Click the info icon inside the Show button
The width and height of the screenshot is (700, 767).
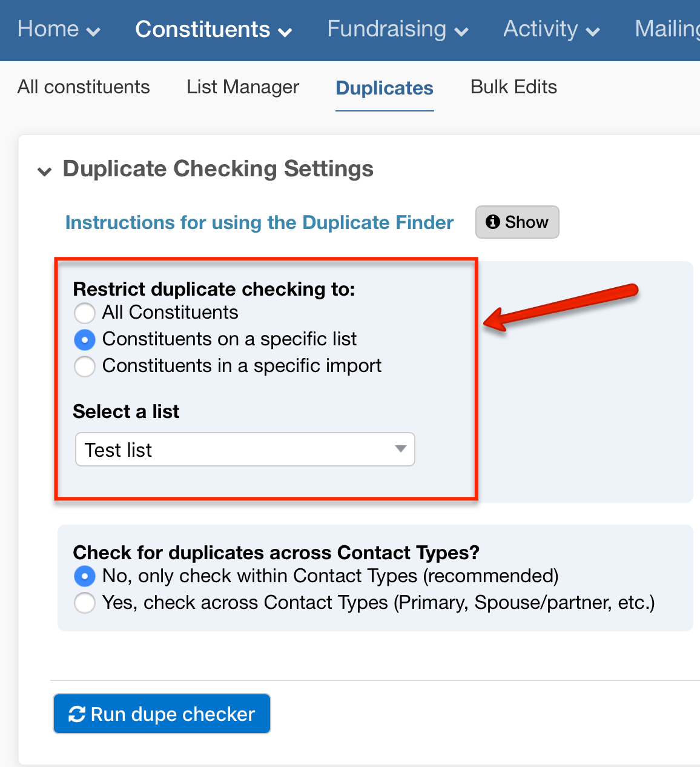[494, 222]
